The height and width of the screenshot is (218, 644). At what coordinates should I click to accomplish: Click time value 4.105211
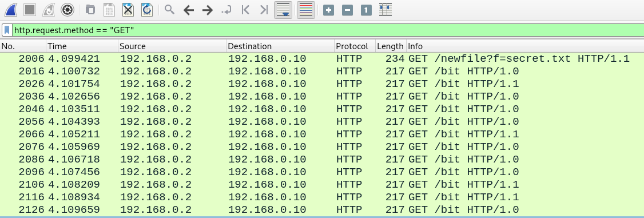[x=74, y=134]
